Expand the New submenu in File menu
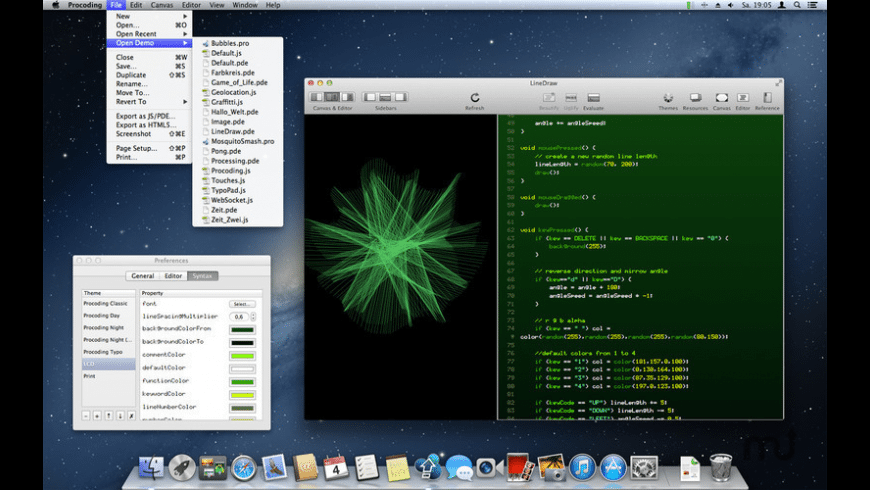Screen dimensions: 870x490 point(149,16)
